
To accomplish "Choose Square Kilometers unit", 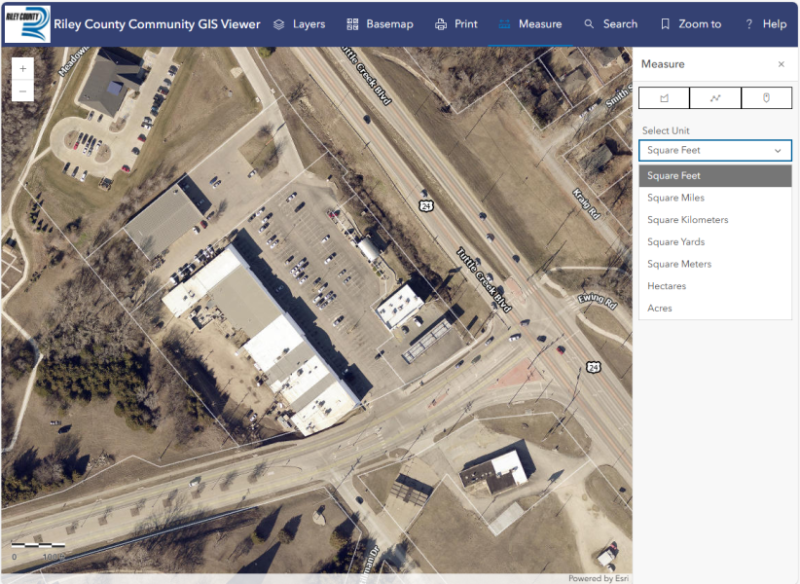I will click(715, 220).
